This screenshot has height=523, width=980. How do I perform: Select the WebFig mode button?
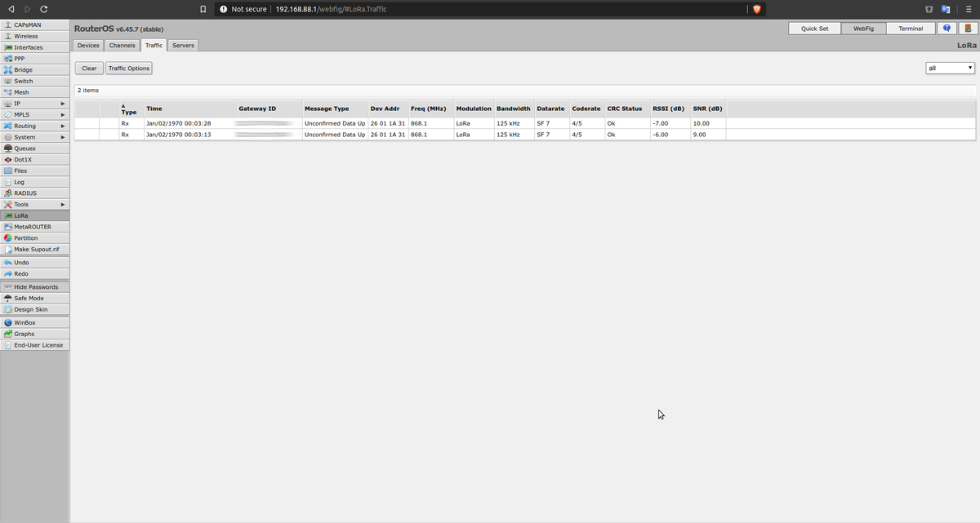coord(863,28)
